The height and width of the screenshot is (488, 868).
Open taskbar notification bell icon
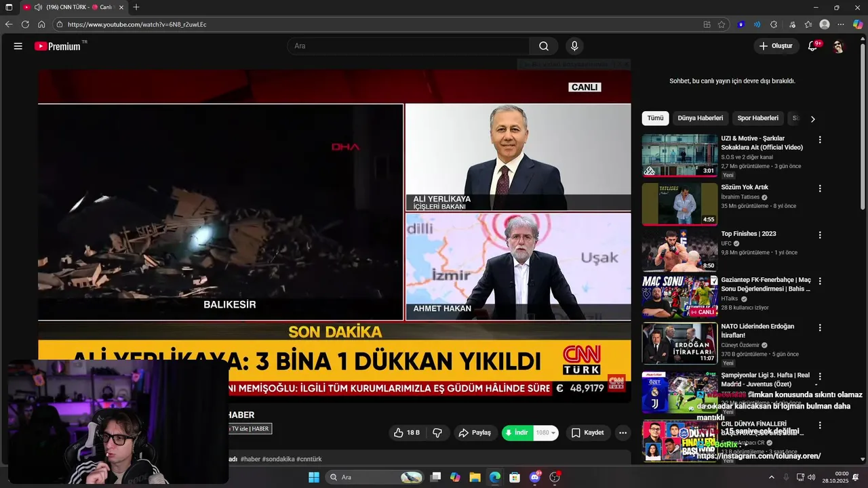pos(856,477)
